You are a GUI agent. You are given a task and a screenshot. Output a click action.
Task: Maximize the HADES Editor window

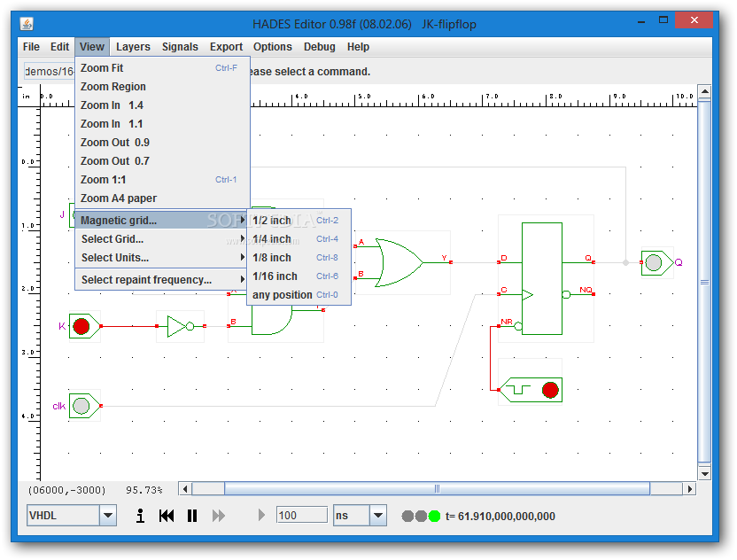(663, 20)
